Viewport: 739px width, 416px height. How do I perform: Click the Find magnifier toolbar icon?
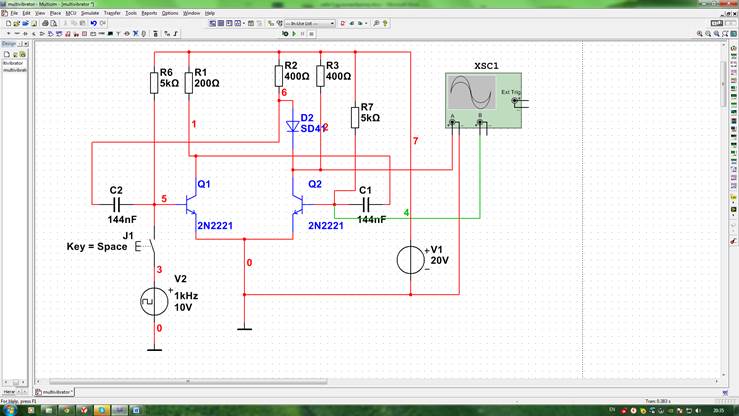tap(376, 23)
